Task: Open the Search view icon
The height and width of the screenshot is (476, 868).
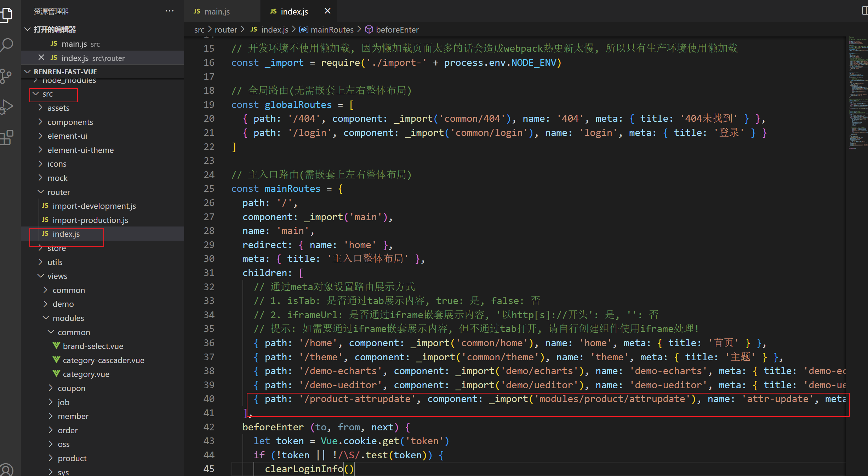Action: [6, 45]
